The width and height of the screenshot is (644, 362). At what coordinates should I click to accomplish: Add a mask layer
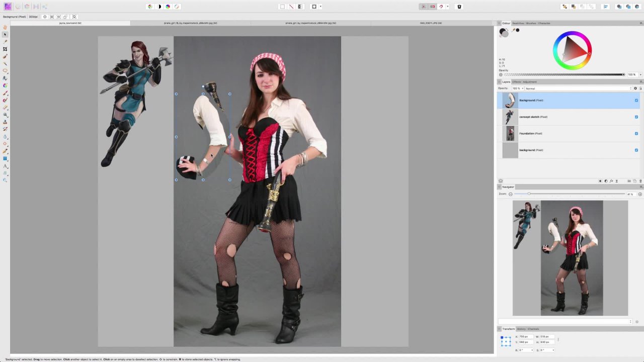(600, 181)
